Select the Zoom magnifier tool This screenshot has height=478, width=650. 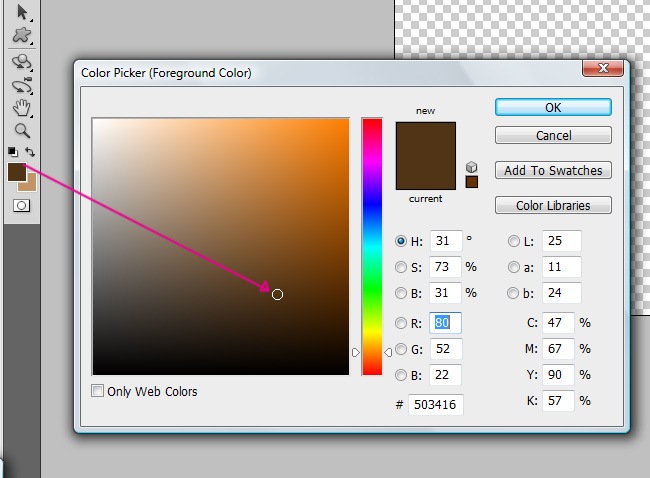click(21, 130)
